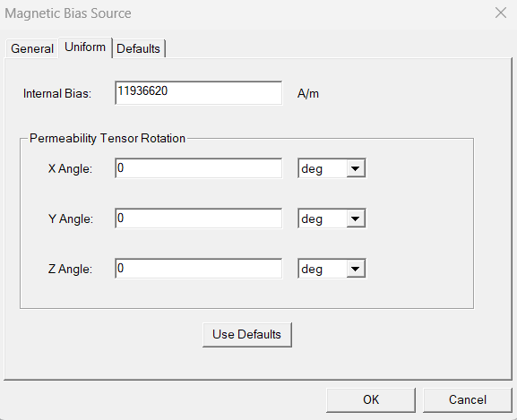Click the Internal Bias value field
This screenshot has height=420, width=517.
(x=199, y=93)
